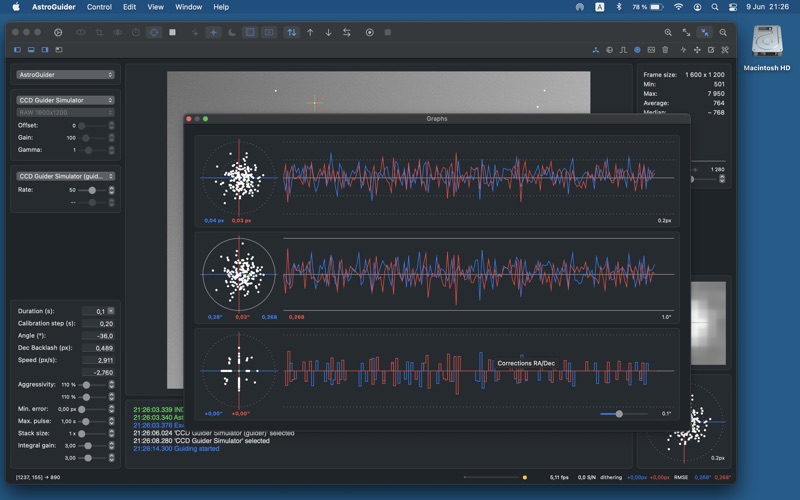This screenshot has height=500, width=800.
Task: Click the fourth panel layout icon
Action: [59, 49]
